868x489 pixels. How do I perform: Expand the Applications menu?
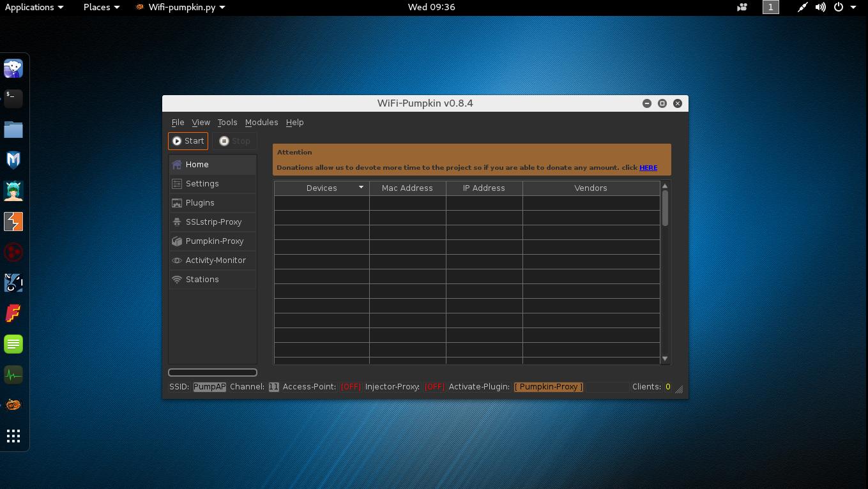34,7
